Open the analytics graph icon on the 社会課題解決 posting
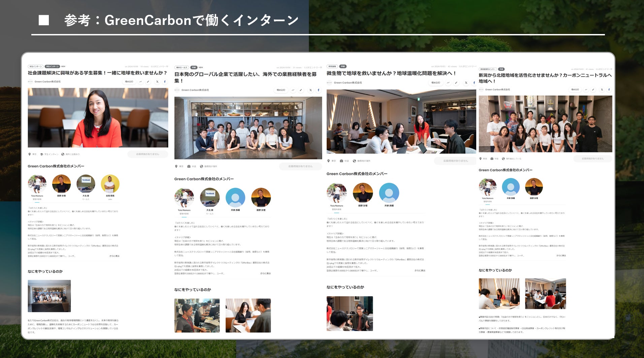The width and height of the screenshot is (644, 358). click(140, 82)
